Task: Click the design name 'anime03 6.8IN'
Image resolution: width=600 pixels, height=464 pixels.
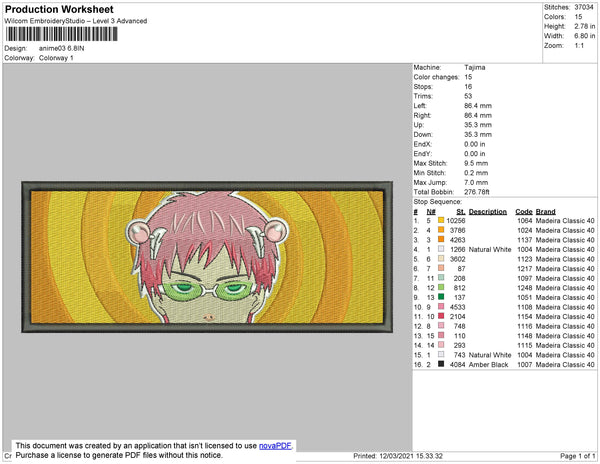Action: point(62,49)
